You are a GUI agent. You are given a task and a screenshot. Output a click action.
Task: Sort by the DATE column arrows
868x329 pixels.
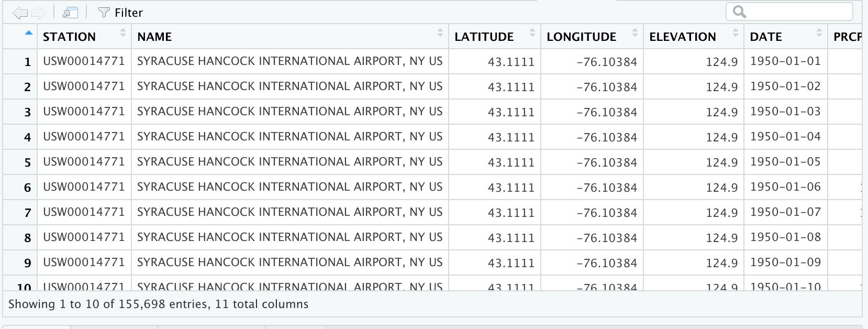point(819,33)
